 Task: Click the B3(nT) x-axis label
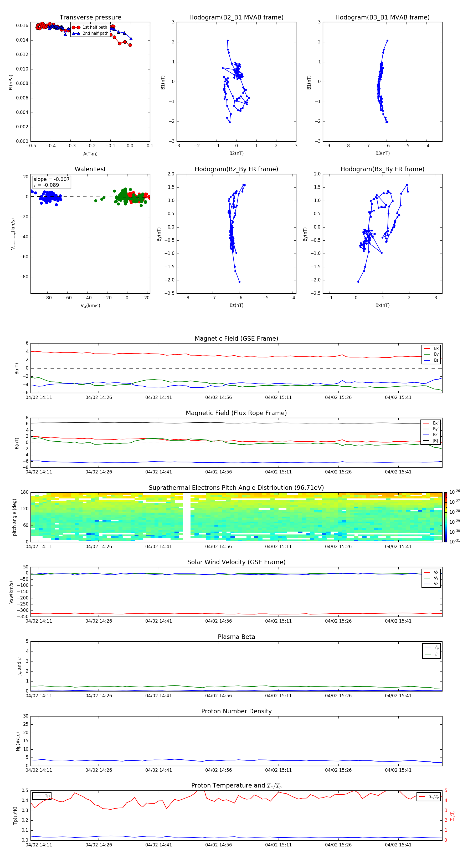pos(382,153)
